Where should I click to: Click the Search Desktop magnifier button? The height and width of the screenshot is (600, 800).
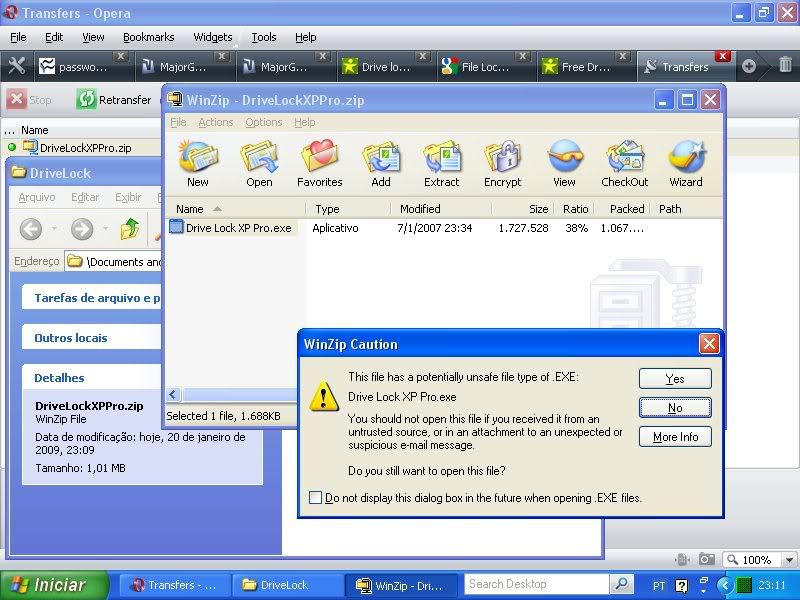tap(621, 584)
